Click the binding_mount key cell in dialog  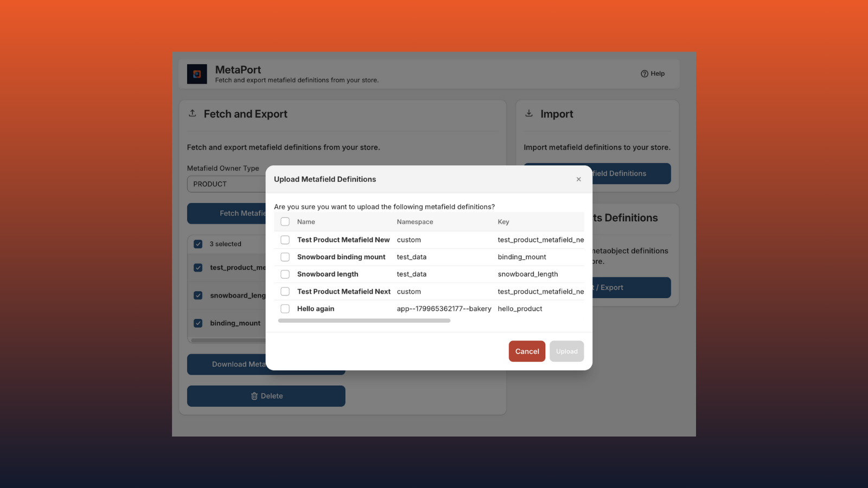click(522, 257)
